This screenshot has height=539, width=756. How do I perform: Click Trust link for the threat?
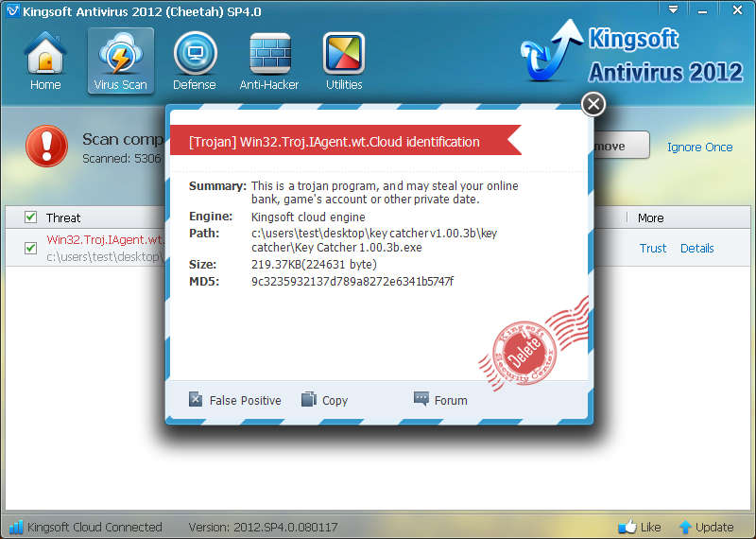tap(653, 248)
